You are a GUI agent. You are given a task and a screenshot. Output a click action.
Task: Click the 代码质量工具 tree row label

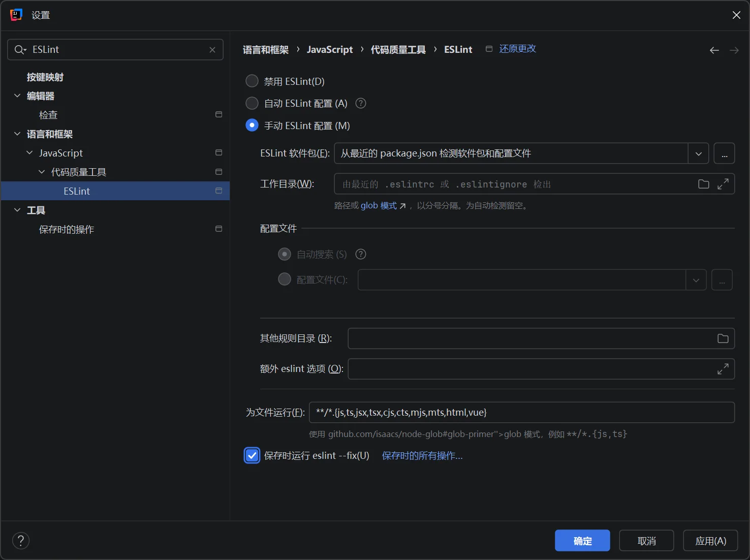click(79, 172)
